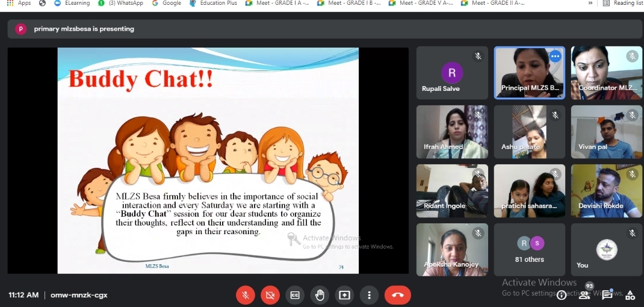
Task: Click the muted mic icon on Coordinator's tile
Action: click(633, 56)
